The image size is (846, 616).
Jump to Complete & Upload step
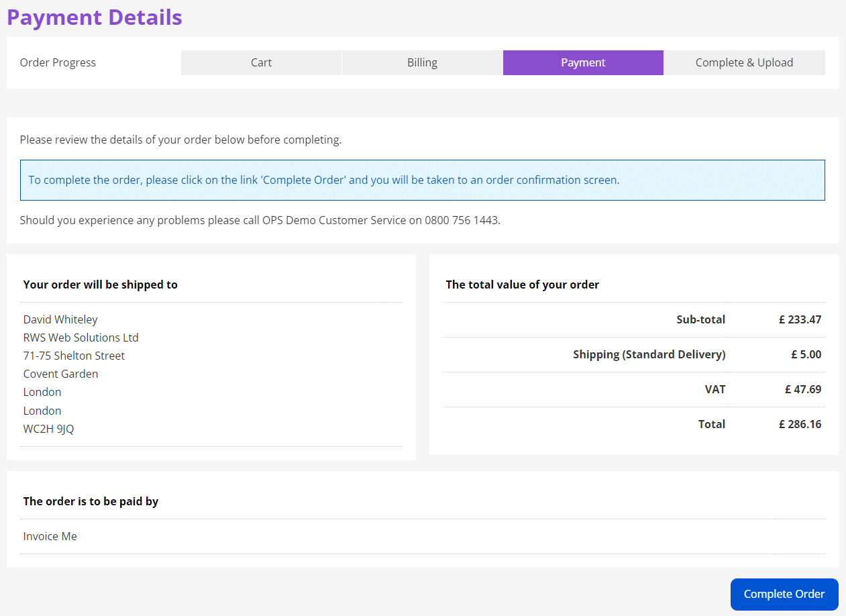(x=744, y=62)
